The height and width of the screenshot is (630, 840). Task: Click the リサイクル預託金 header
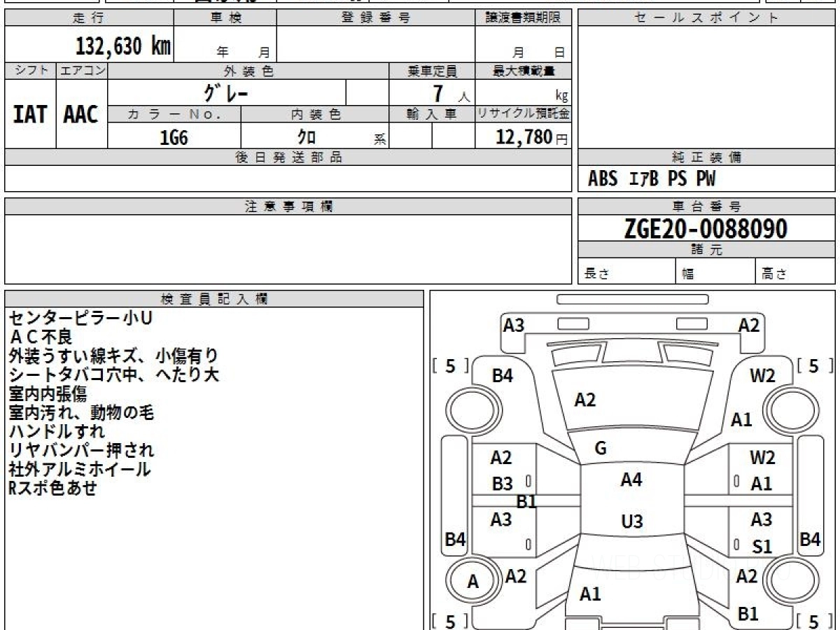[x=523, y=114]
